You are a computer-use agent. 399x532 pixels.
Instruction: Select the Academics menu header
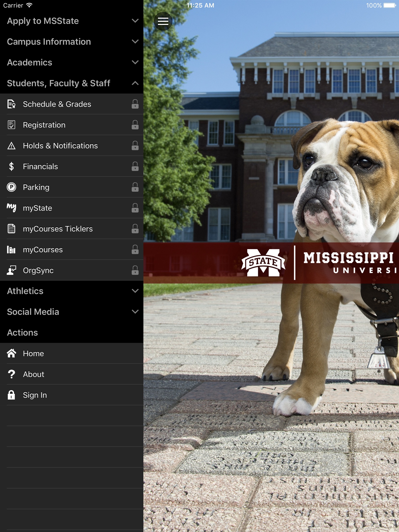point(72,62)
